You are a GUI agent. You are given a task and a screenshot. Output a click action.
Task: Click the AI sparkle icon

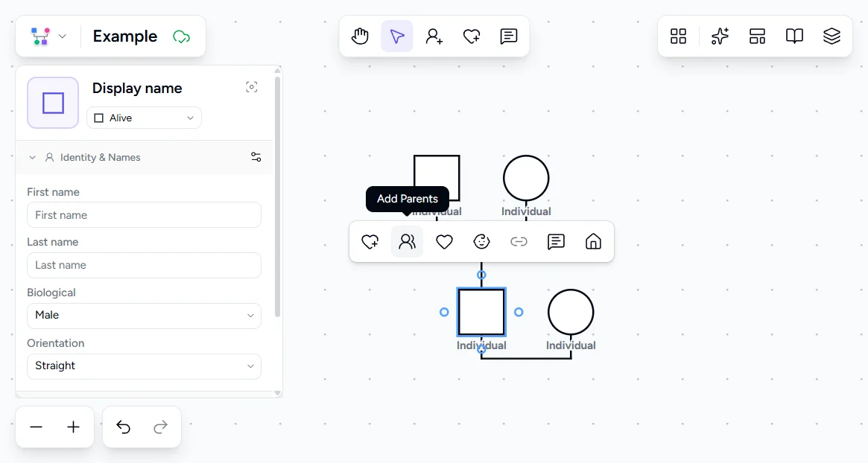click(x=720, y=36)
